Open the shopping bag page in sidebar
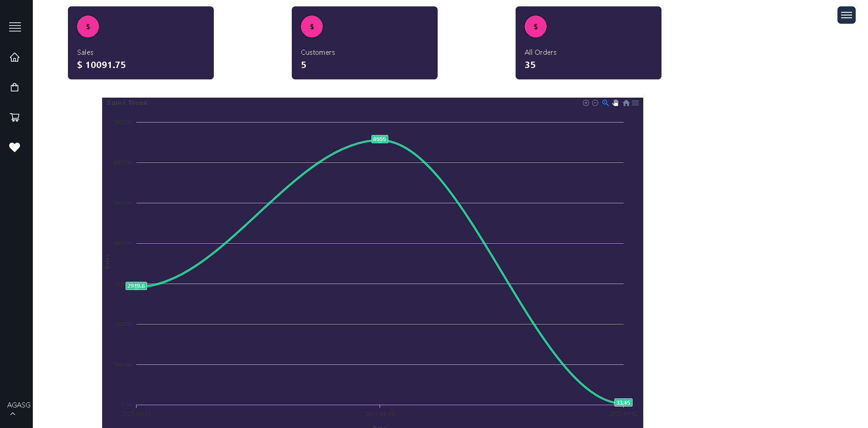 coord(15,87)
